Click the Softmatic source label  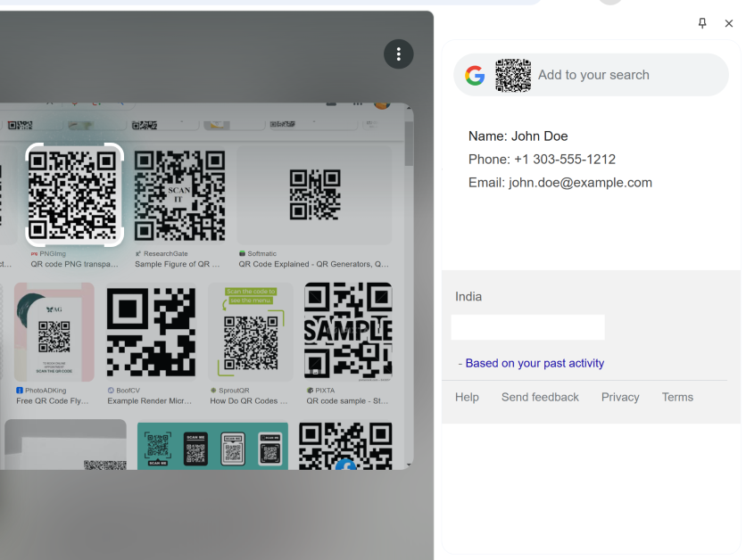257,254
